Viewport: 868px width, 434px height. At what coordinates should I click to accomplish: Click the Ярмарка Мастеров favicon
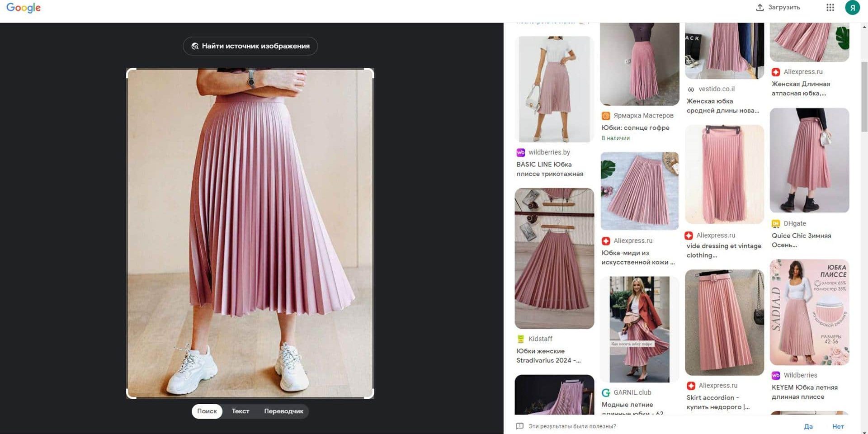606,116
